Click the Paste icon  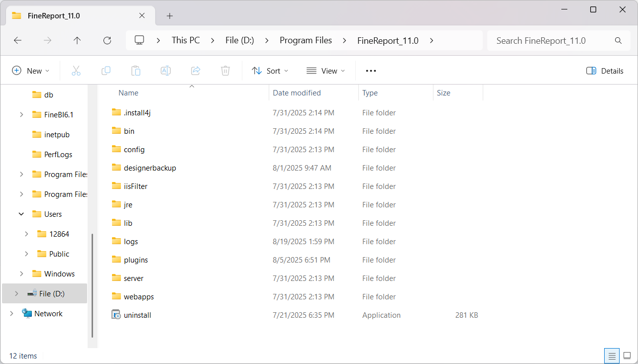[x=135, y=71]
